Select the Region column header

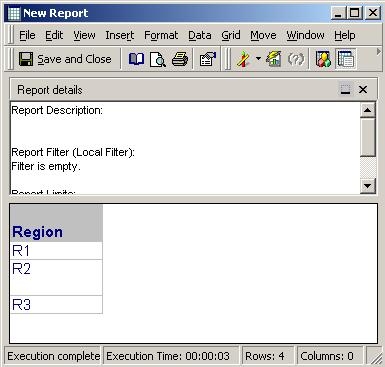56,223
